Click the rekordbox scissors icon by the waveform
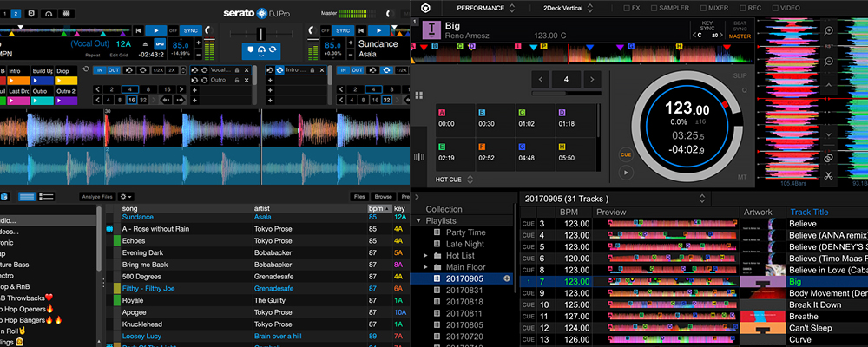Image resolution: width=868 pixels, height=347 pixels. click(829, 175)
